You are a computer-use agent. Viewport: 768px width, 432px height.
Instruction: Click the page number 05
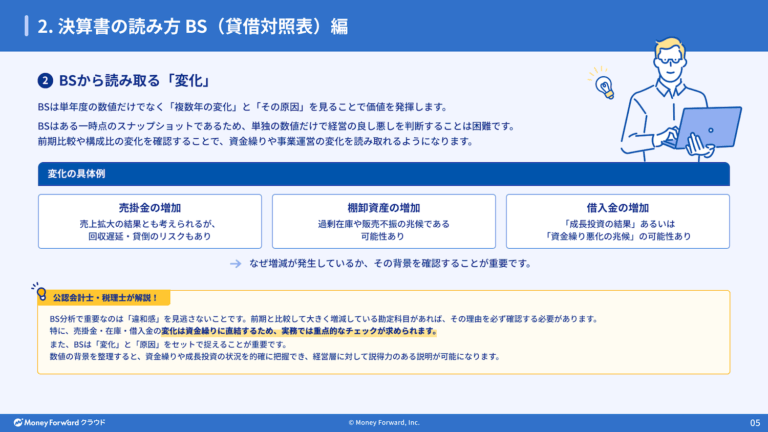tap(755, 422)
